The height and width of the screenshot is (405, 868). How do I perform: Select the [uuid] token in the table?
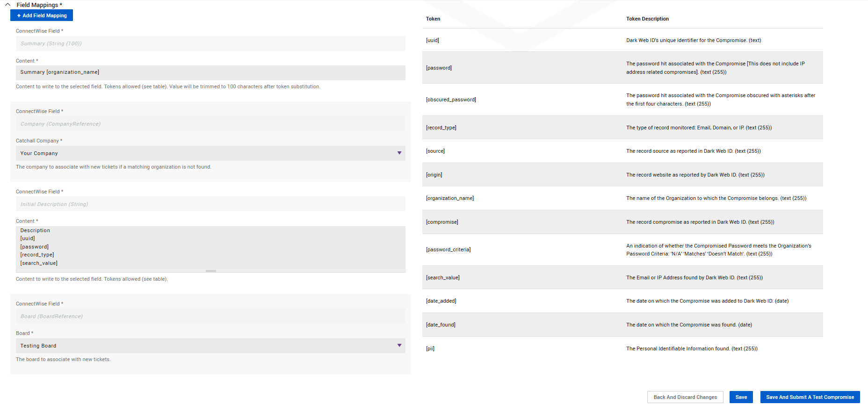(x=433, y=40)
